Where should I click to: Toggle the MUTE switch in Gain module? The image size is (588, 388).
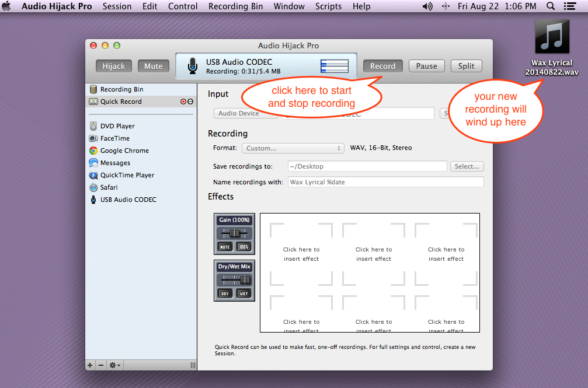click(225, 247)
